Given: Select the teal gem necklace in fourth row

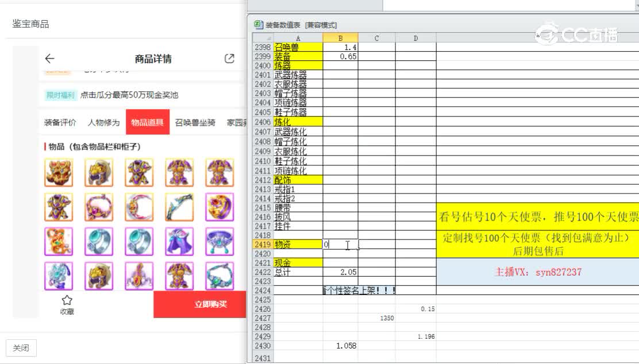Looking at the screenshot, I should tap(220, 276).
